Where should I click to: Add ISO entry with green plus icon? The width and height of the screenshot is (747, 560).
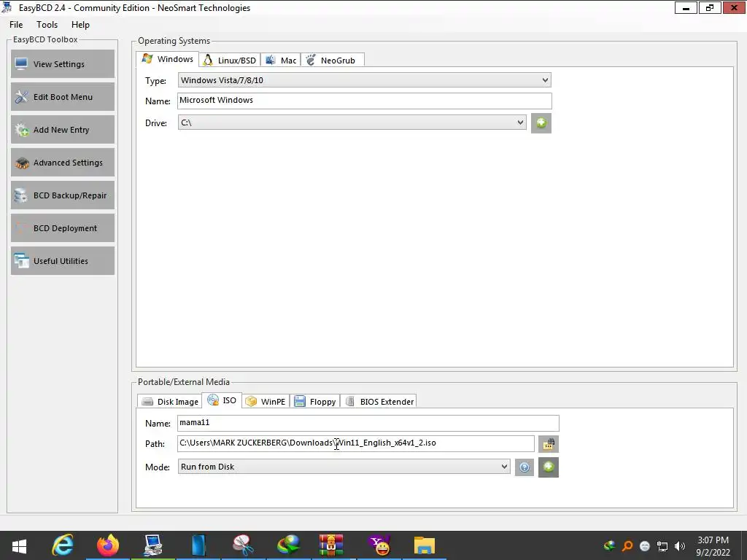coord(549,467)
